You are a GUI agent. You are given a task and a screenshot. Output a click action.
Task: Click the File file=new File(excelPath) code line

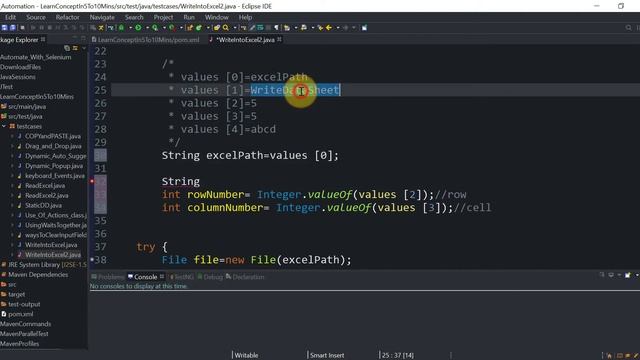point(256,260)
